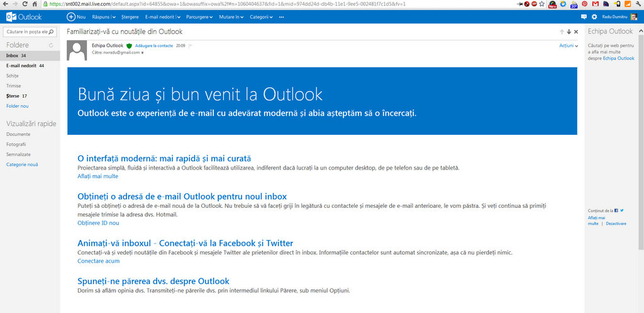This screenshot has height=313, width=644.
Task: Click the green trusted-sender shield icon
Action: tap(129, 45)
